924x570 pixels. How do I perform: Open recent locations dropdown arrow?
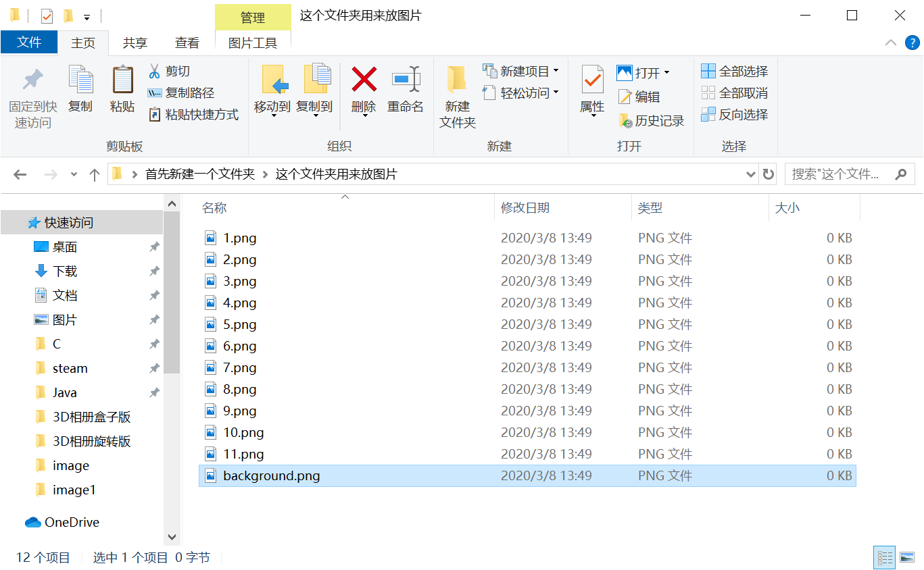[x=74, y=174]
